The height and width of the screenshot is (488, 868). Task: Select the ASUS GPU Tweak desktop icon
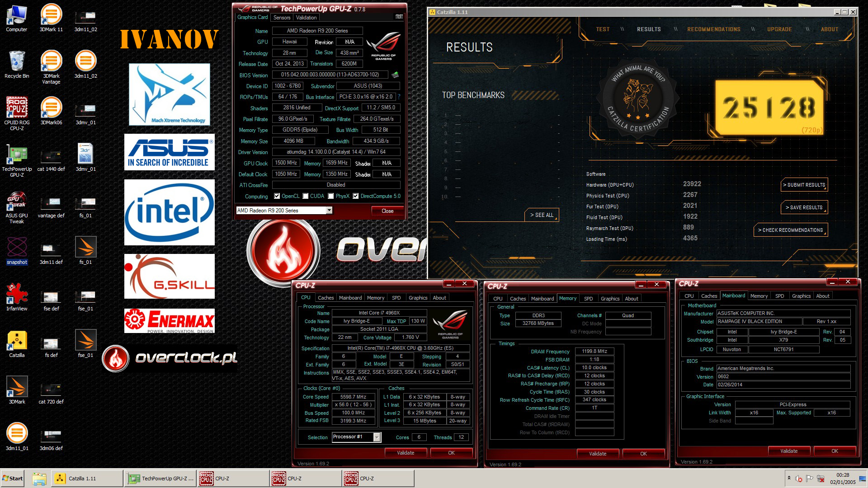[17, 207]
